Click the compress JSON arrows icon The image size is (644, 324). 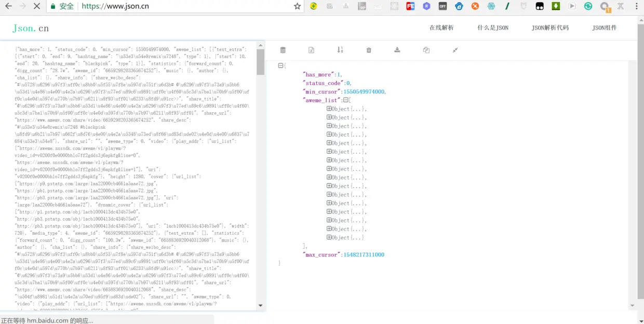click(455, 50)
